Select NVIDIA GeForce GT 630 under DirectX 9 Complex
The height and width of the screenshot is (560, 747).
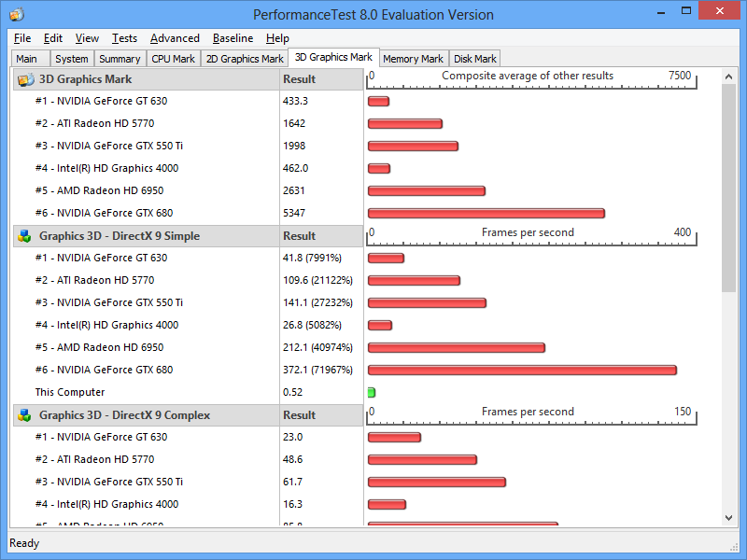(x=101, y=437)
